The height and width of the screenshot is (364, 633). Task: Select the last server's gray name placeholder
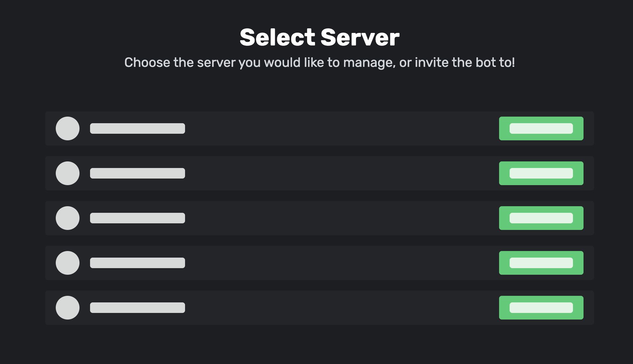[x=137, y=308]
